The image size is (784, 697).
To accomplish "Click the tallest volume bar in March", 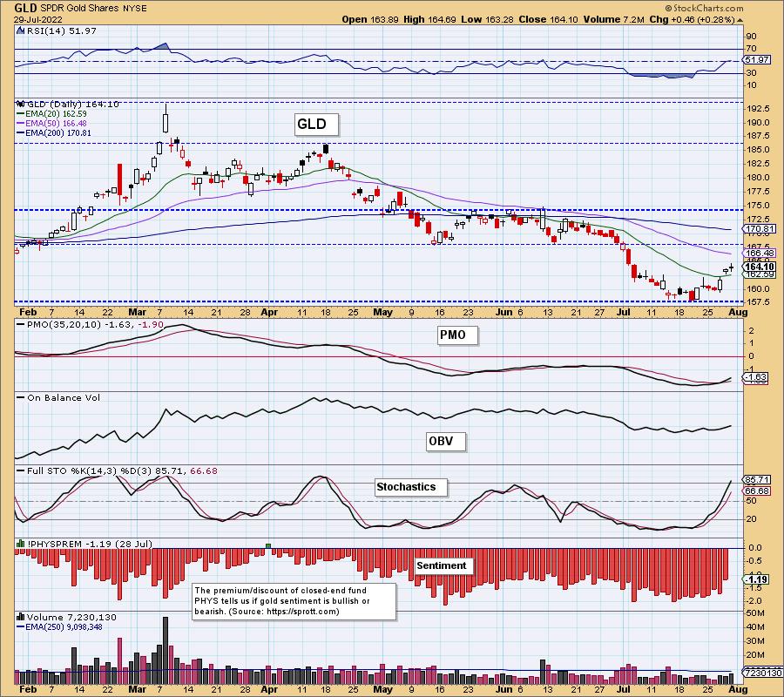I will click(x=166, y=651).
